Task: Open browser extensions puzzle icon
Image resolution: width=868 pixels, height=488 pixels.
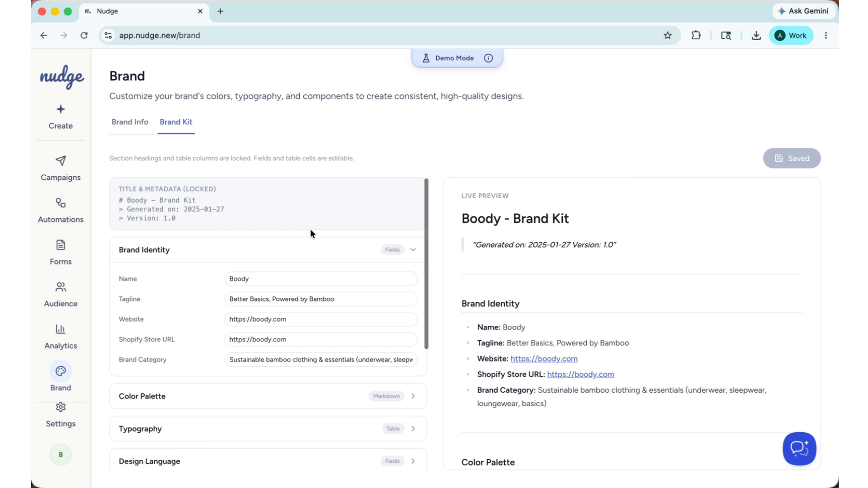Action: click(696, 35)
